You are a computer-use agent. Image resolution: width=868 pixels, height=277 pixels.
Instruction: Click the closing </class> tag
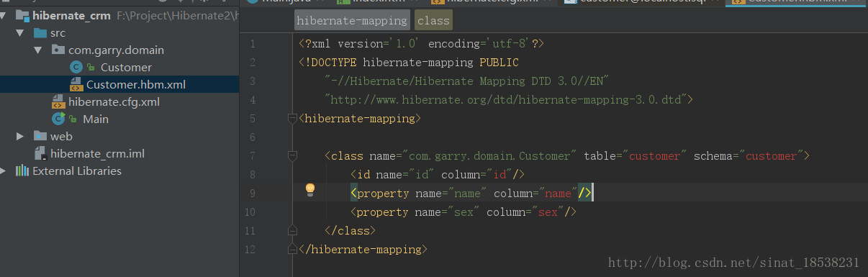pyautogui.click(x=350, y=230)
